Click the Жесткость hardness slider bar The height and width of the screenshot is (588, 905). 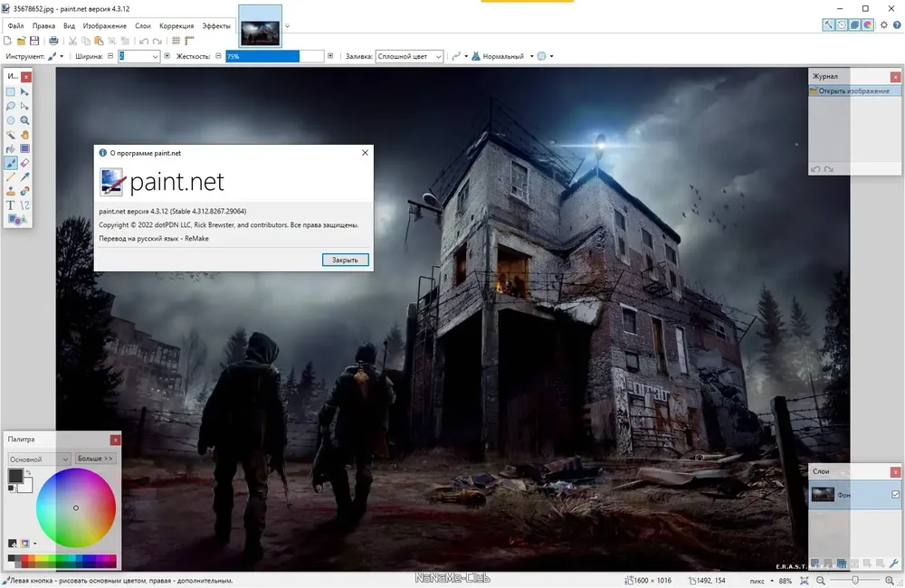pyautogui.click(x=275, y=56)
